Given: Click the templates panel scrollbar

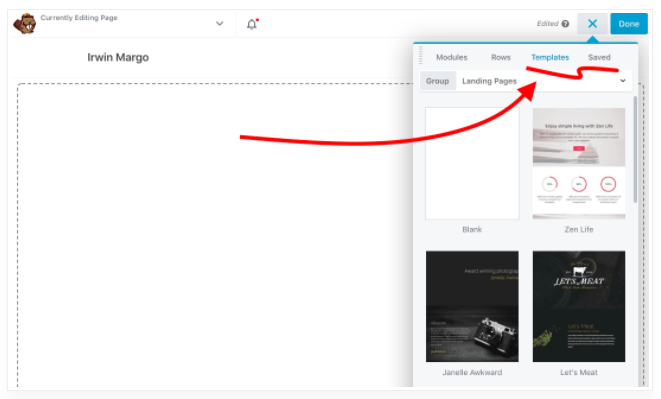Looking at the screenshot, I should 635,150.
